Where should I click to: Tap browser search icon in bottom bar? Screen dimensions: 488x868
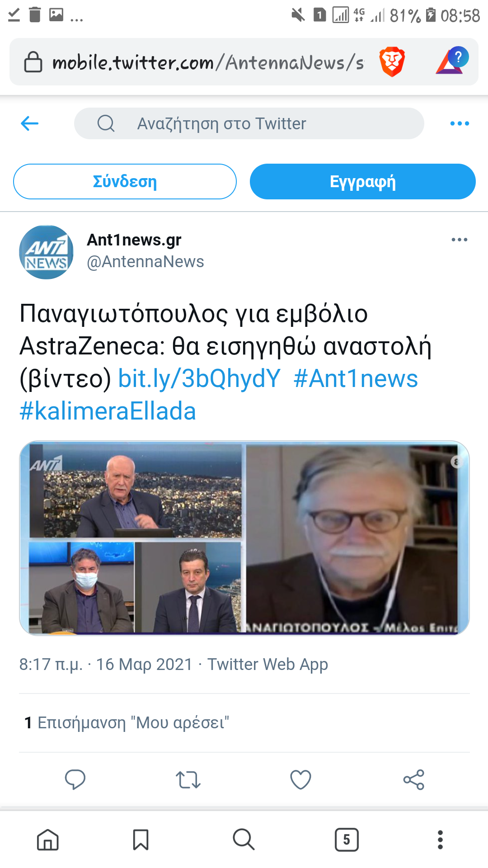[x=244, y=840]
